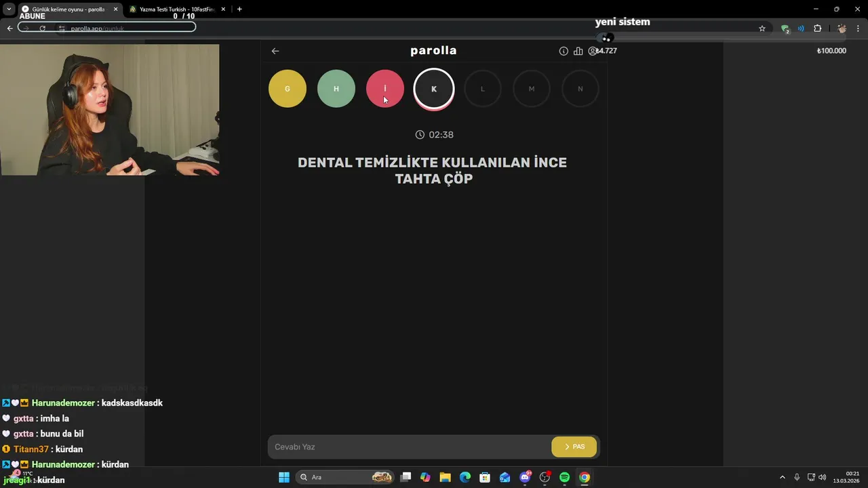Viewport: 868px width, 488px height.
Task: Open volume control in system tray
Action: coord(823,477)
